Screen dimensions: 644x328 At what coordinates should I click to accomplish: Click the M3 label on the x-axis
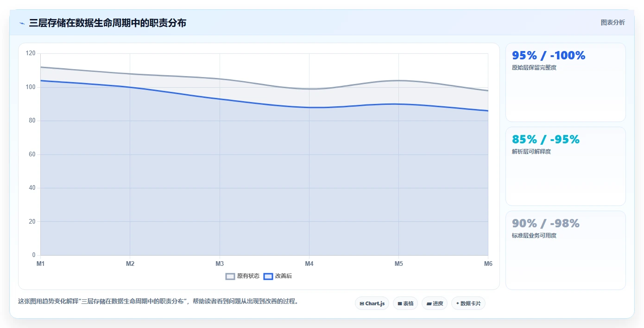(220, 264)
